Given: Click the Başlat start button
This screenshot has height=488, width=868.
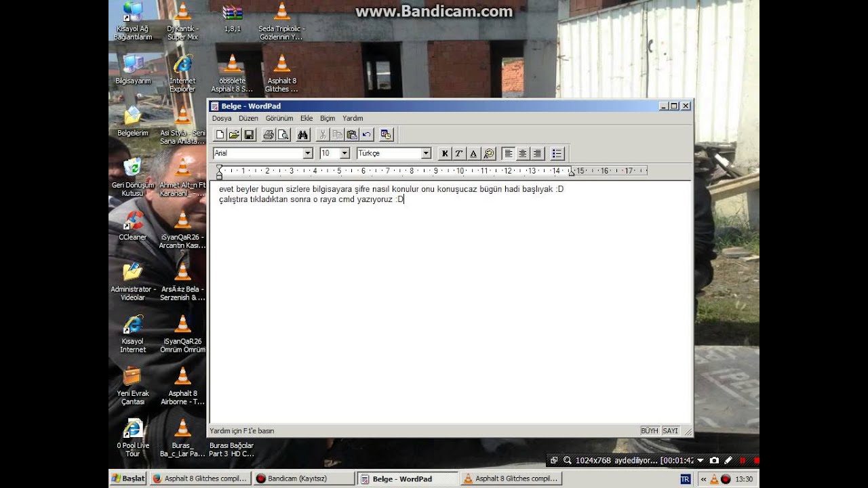Looking at the screenshot, I should point(128,479).
